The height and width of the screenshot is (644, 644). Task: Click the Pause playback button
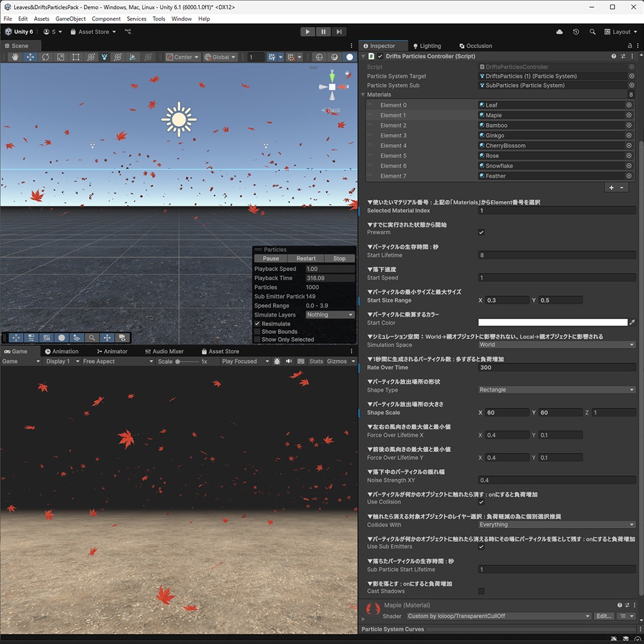pos(323,31)
